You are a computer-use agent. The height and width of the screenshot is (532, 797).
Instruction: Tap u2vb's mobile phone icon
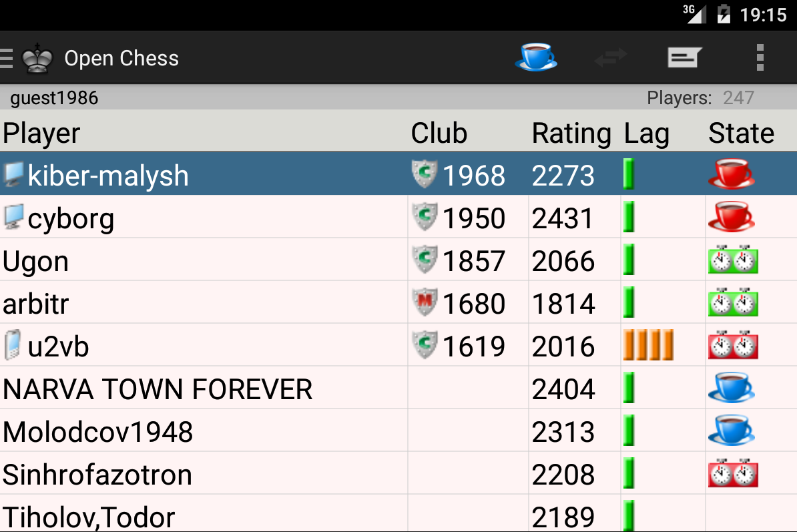click(x=13, y=345)
